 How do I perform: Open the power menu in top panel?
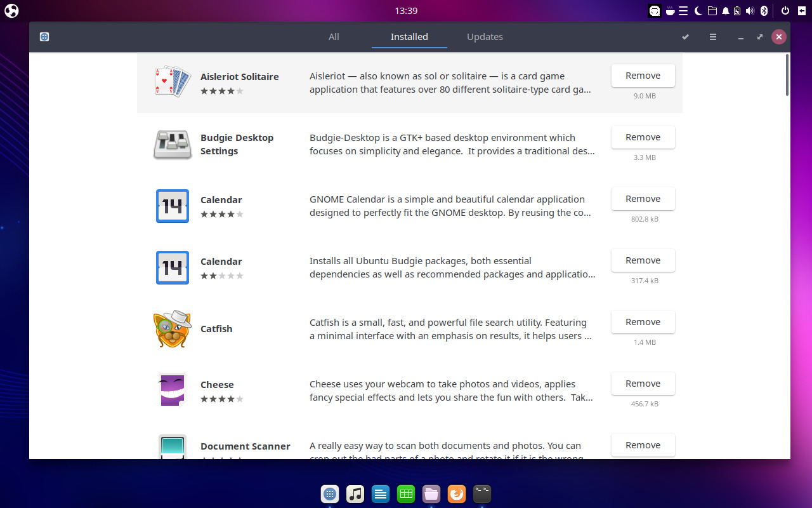(x=785, y=11)
